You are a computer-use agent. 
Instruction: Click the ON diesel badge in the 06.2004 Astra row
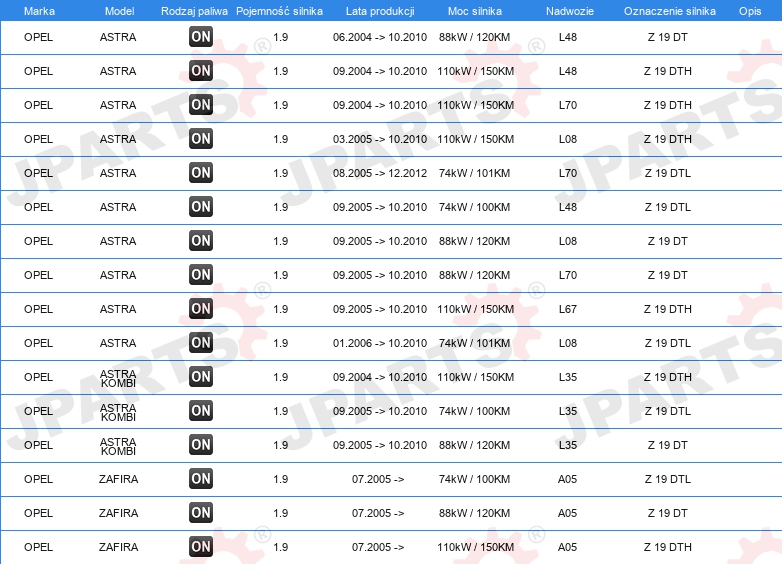click(x=201, y=37)
